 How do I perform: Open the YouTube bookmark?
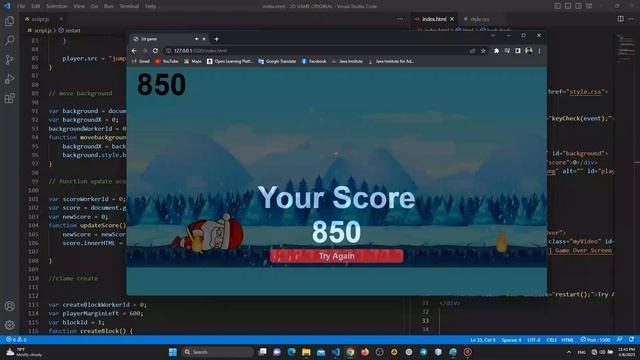tap(167, 61)
